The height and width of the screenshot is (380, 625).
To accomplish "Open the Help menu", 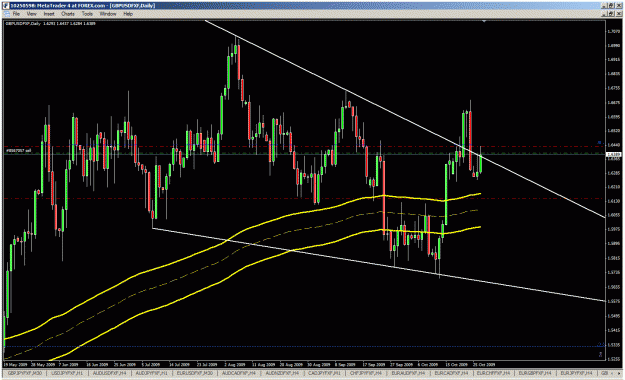I will pyautogui.click(x=128, y=14).
